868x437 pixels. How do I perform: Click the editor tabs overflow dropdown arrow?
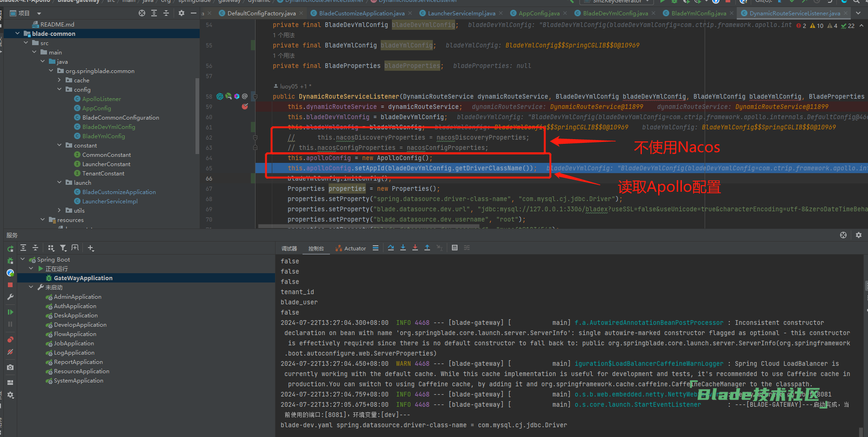[x=858, y=13]
